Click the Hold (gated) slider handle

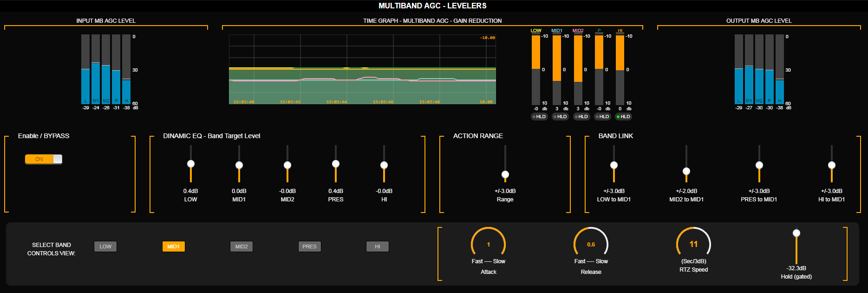(796, 233)
